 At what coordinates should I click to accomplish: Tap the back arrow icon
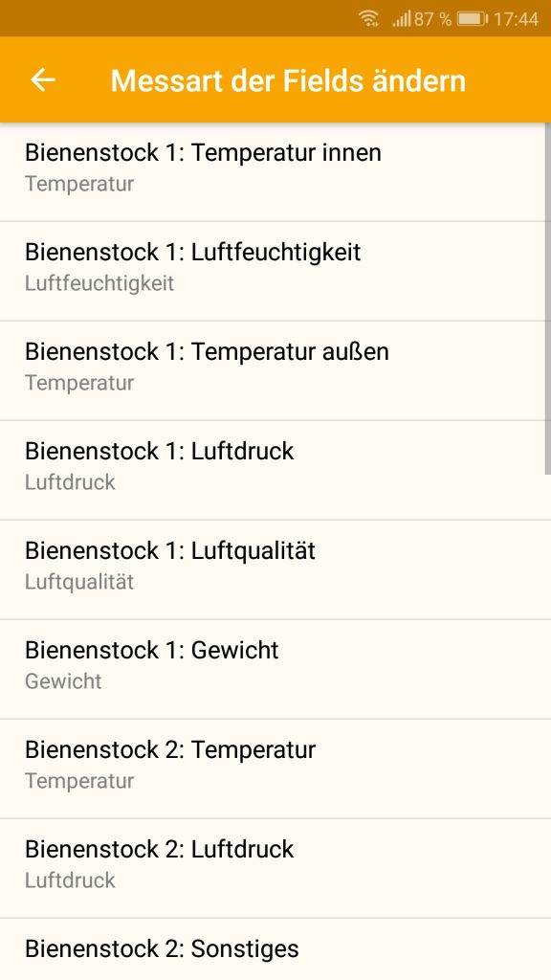point(43,80)
